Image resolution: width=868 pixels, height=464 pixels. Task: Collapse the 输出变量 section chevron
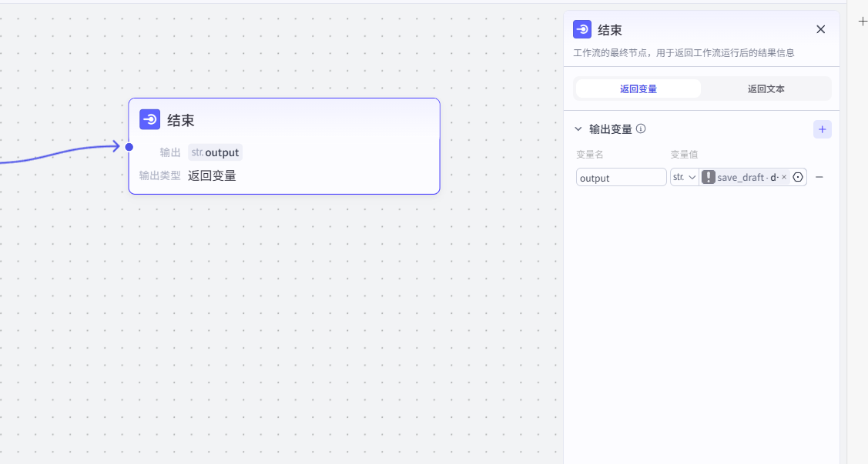[x=578, y=129]
